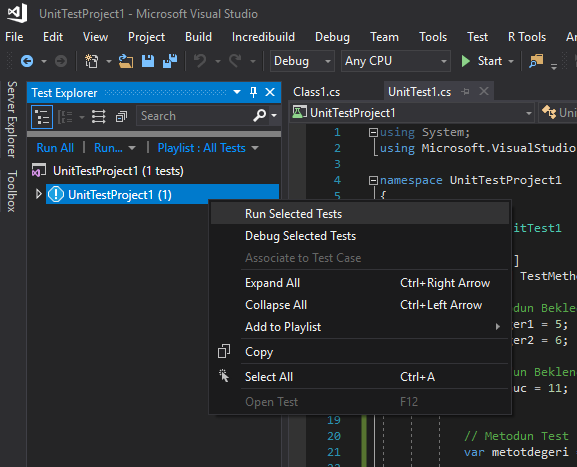Close the Test Explorer panel

coord(270,92)
